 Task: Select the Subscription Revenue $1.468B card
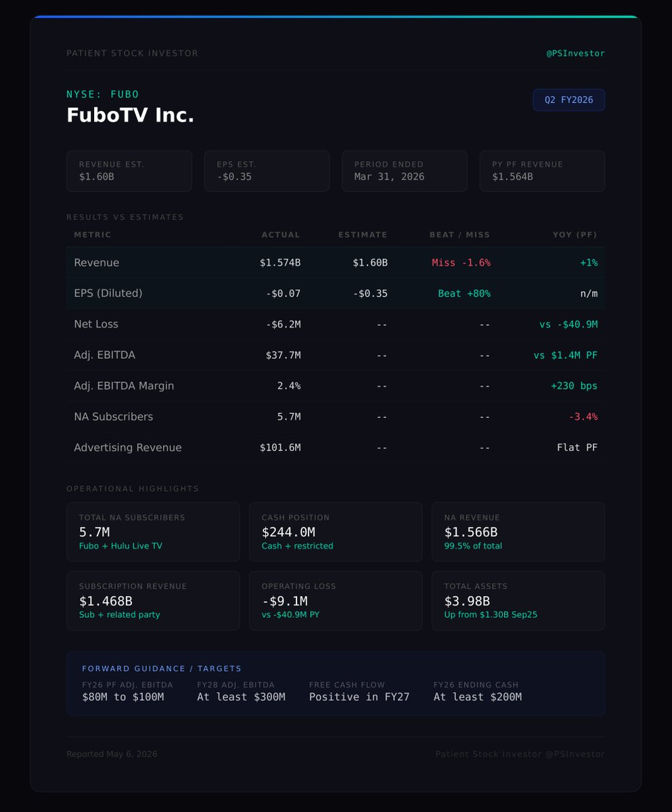pos(153,601)
